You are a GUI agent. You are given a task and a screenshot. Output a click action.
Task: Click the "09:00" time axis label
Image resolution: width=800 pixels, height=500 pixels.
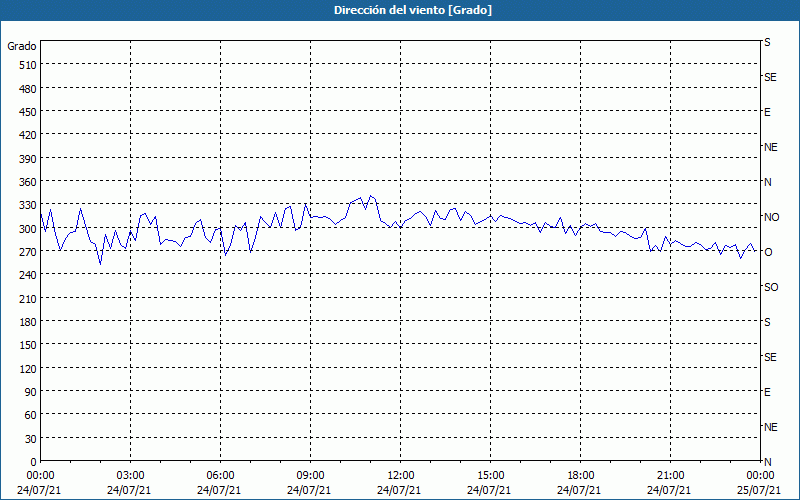tap(310, 476)
